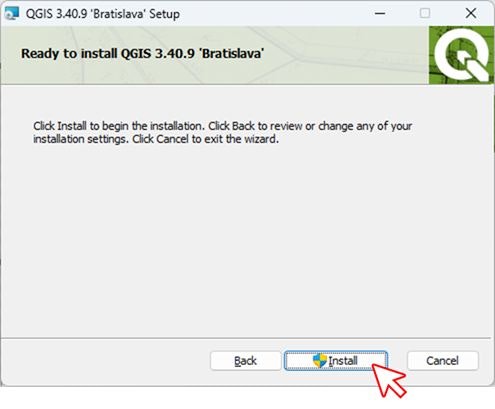
Task: Click the red arrow pointer graphic
Action: (x=388, y=380)
